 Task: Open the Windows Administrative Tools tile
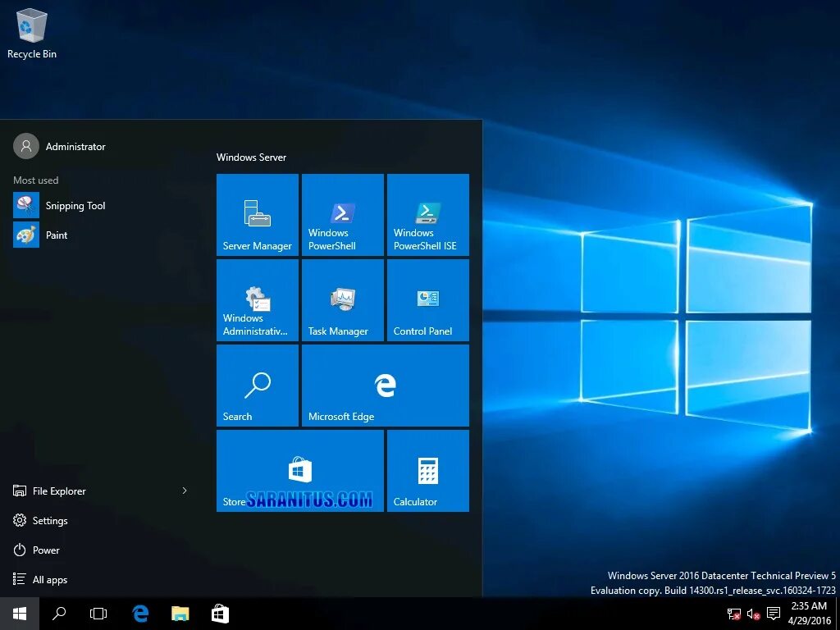pos(257,300)
